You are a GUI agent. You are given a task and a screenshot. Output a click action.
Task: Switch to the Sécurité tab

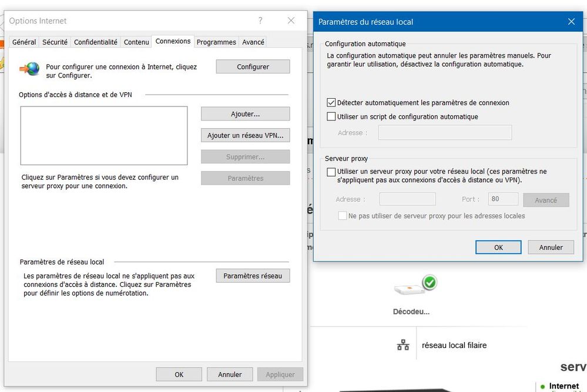55,42
